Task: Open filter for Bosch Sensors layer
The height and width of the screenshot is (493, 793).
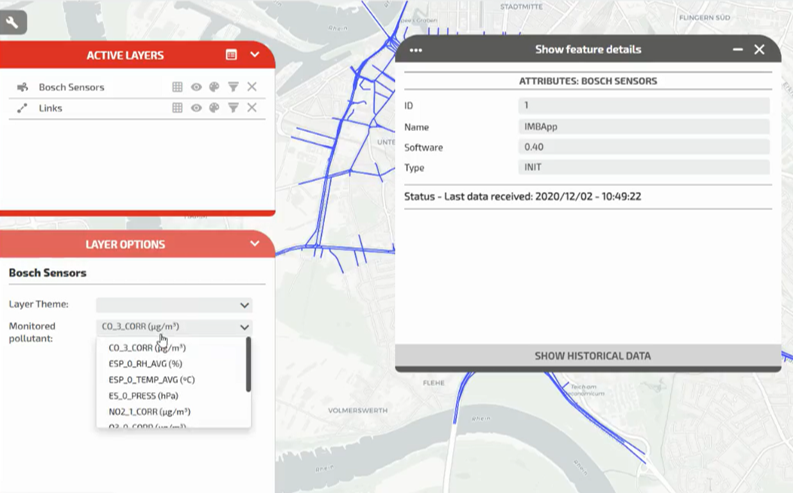Action: tap(233, 87)
